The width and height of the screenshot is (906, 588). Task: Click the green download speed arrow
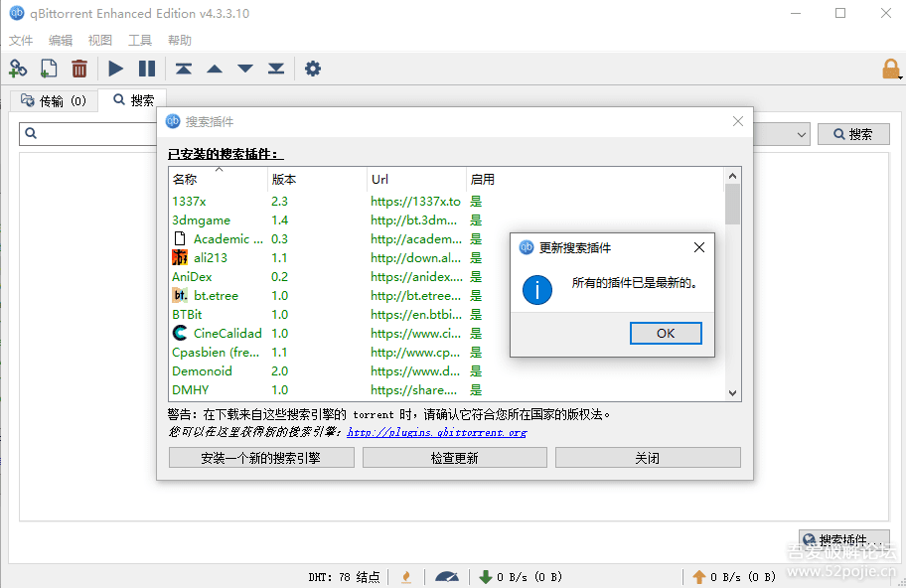coord(486,576)
